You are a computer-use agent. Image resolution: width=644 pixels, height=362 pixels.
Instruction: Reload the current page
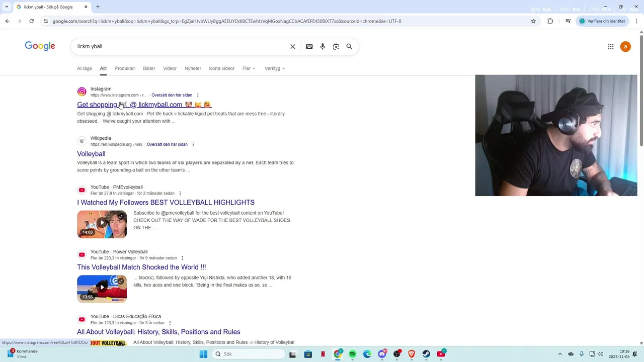(31, 21)
